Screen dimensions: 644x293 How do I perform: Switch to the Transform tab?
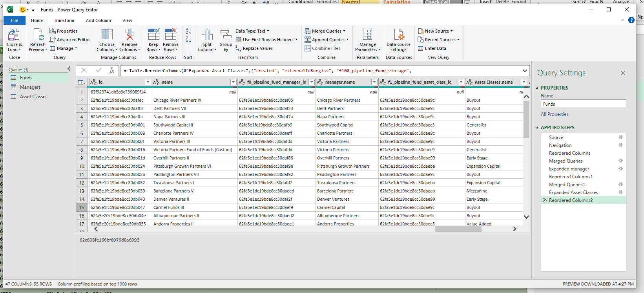coord(64,20)
